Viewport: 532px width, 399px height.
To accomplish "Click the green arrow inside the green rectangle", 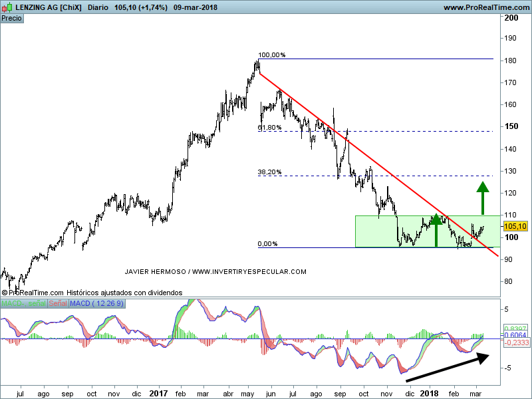I will click(436, 230).
